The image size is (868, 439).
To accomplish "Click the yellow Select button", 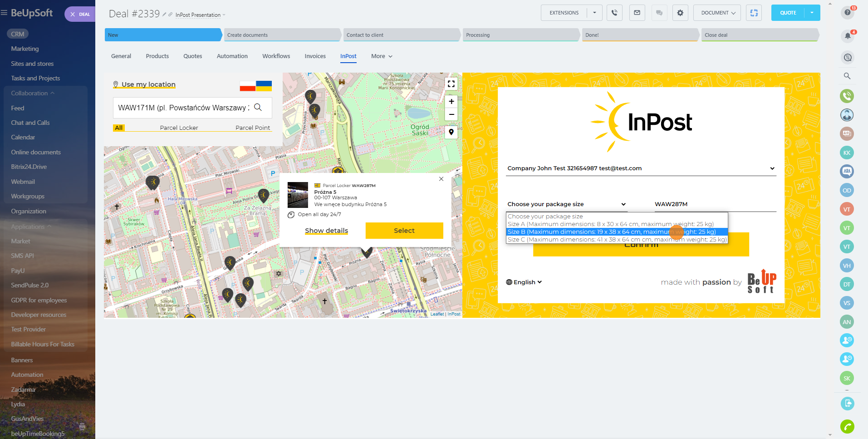I will click(404, 231).
